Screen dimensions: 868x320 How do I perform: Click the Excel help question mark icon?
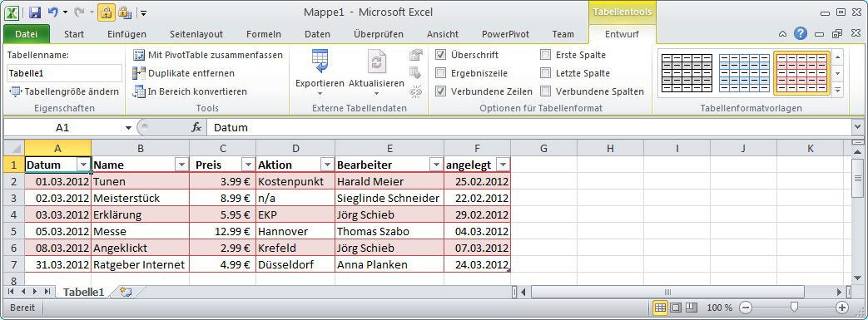[801, 34]
